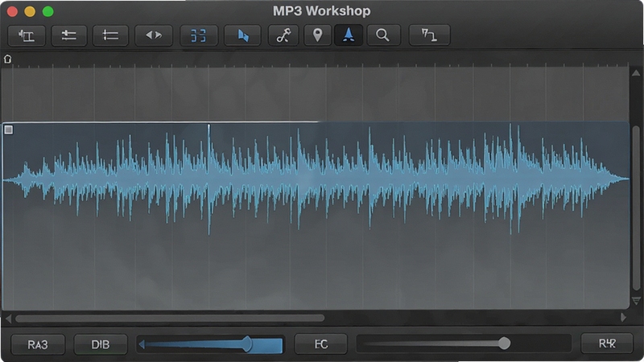
Task: Click the list lines toolbar icon
Action: pyautogui.click(x=110, y=35)
